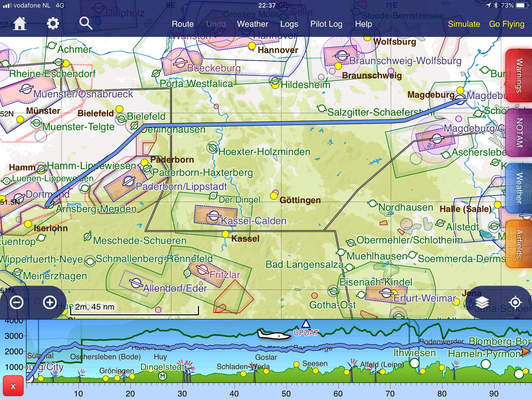
Task: Tap the Ithwiesen label in profile view
Action: pyautogui.click(x=415, y=353)
